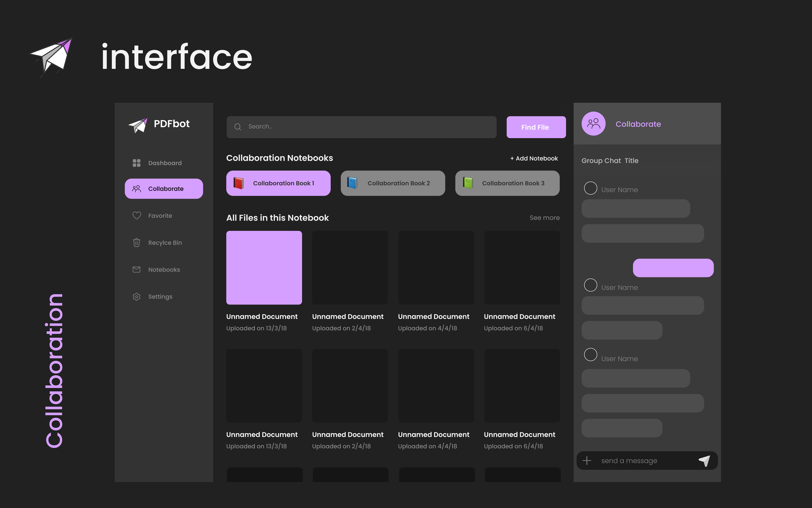Click the PDFbot paper plane logo in sidebar
Screen dimensions: 812x508
138,125
